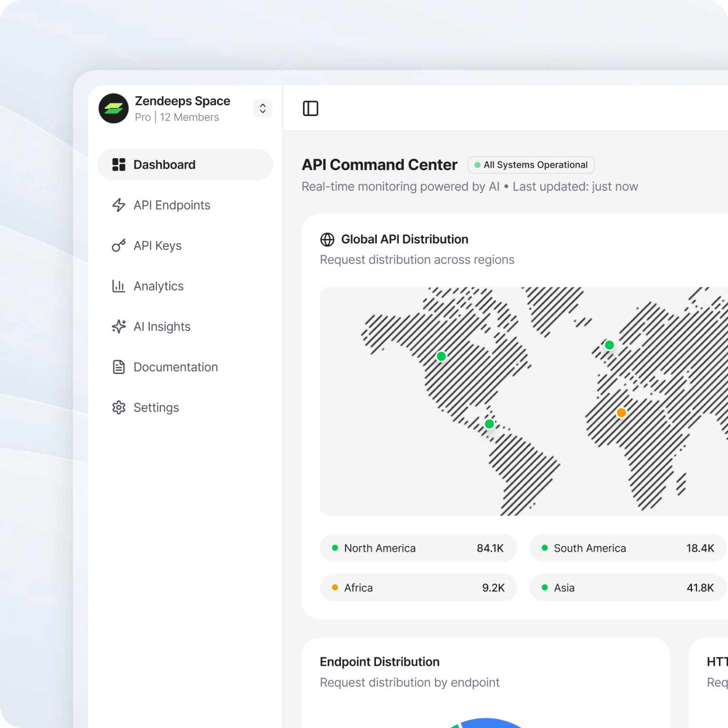Open the AI Insights menu entry
Image resolution: width=728 pixels, height=728 pixels.
[162, 326]
